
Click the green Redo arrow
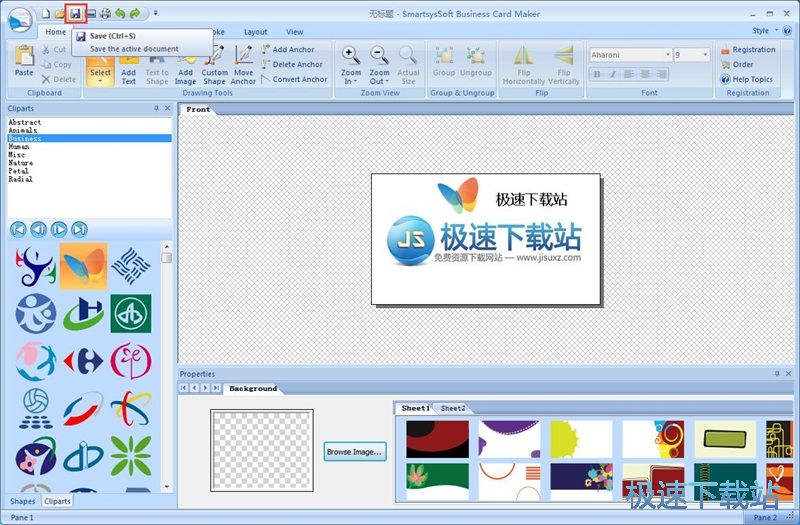pyautogui.click(x=135, y=14)
